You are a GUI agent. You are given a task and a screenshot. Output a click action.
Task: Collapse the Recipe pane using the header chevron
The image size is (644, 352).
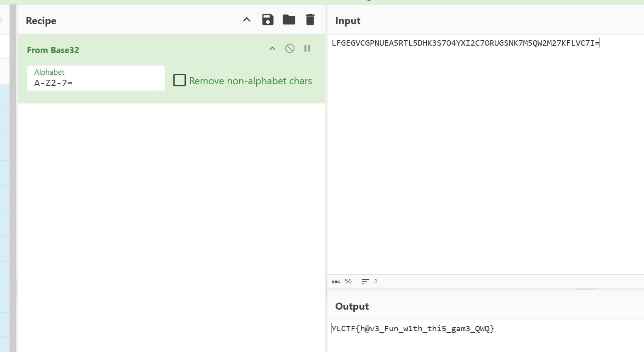click(x=247, y=20)
